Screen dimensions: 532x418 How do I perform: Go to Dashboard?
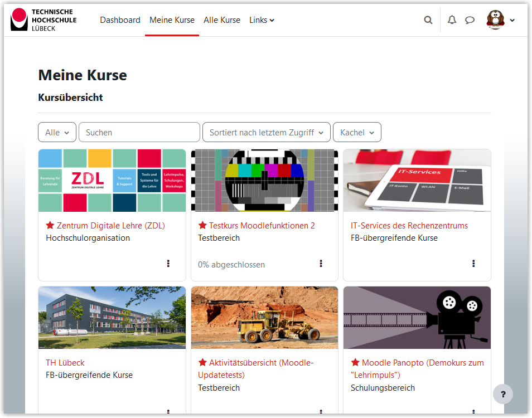tap(120, 20)
